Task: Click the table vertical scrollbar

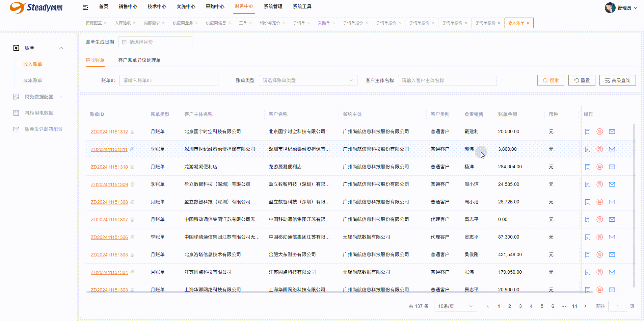Action: click(634, 205)
